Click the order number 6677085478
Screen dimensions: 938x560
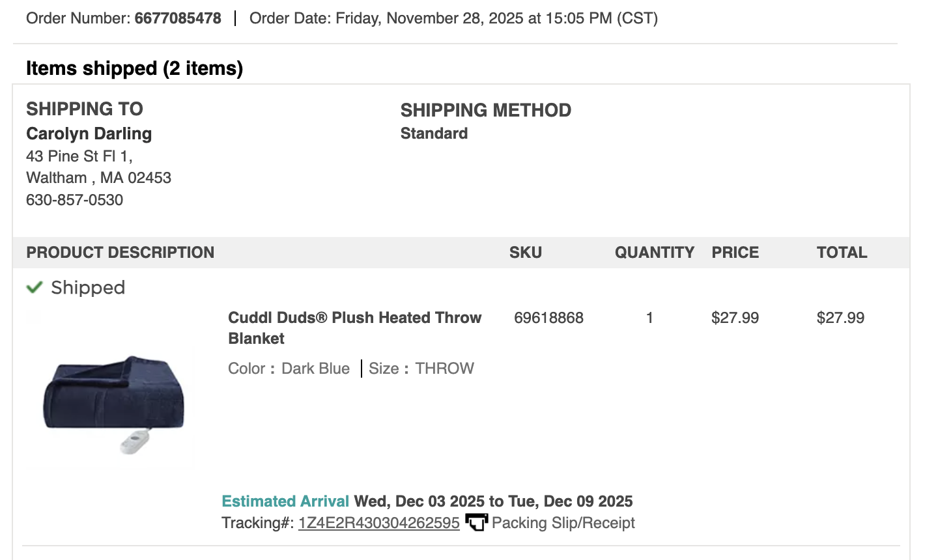(x=178, y=18)
